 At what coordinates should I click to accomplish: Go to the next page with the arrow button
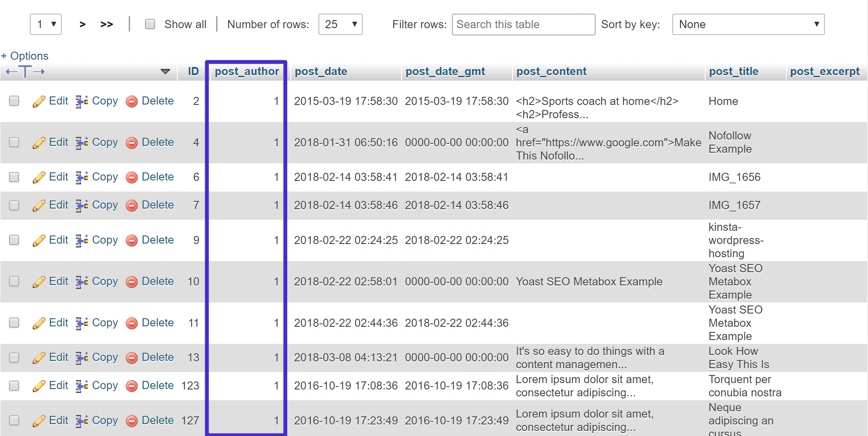coord(82,24)
